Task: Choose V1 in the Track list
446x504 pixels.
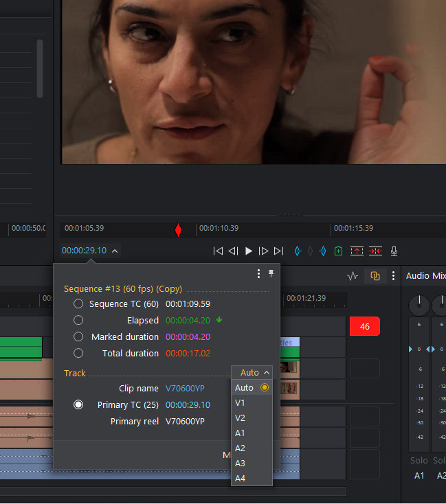Action: tap(252, 403)
